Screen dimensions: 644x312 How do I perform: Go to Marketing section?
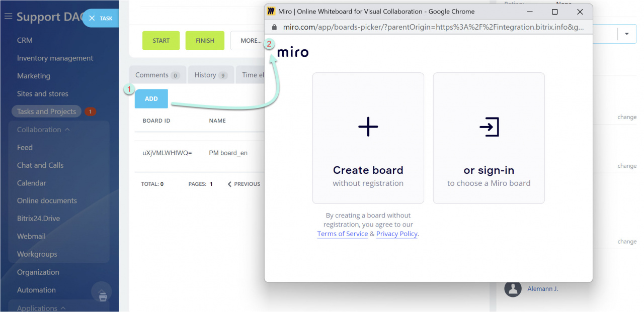[x=34, y=76]
